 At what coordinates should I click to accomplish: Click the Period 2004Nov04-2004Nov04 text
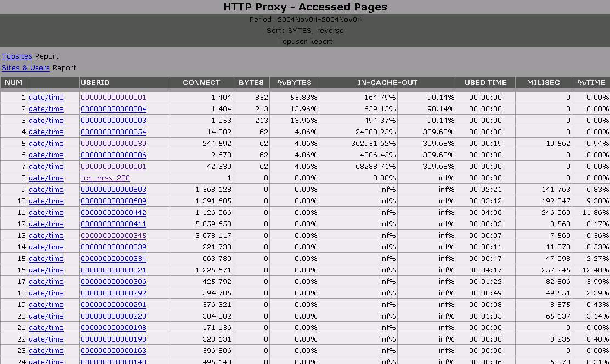click(306, 19)
